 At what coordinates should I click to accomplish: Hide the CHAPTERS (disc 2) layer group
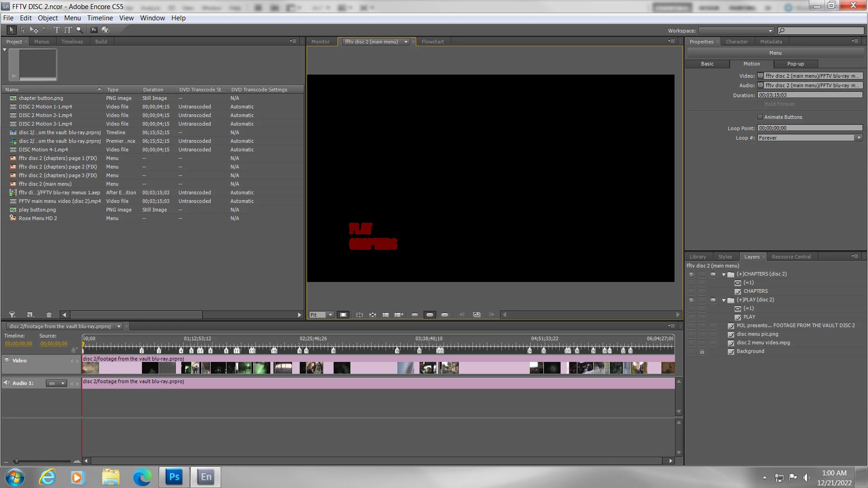691,274
